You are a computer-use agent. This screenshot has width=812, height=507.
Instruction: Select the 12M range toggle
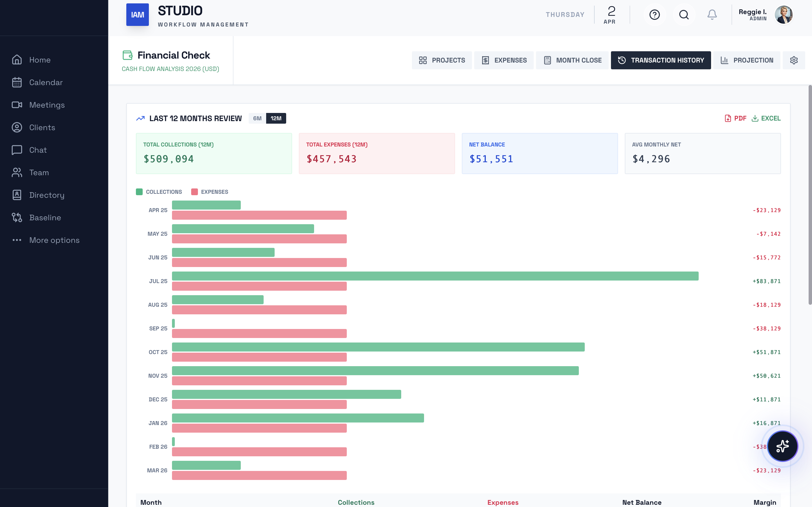point(276,118)
